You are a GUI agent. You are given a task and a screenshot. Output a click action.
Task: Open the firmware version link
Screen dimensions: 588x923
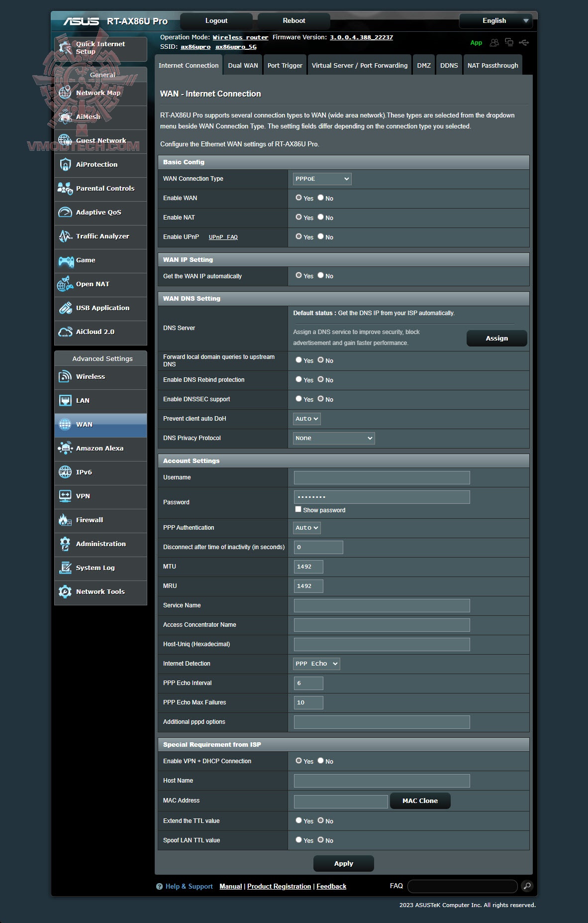tap(361, 37)
